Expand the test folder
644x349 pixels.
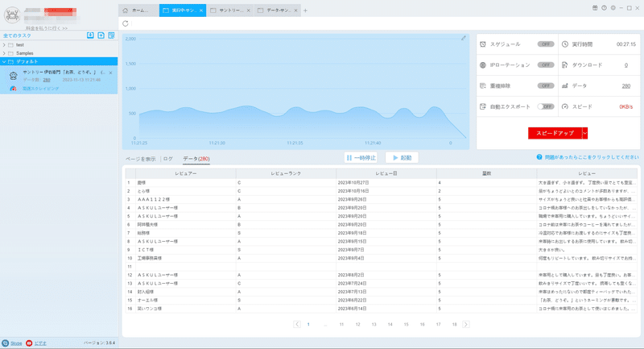(4, 45)
